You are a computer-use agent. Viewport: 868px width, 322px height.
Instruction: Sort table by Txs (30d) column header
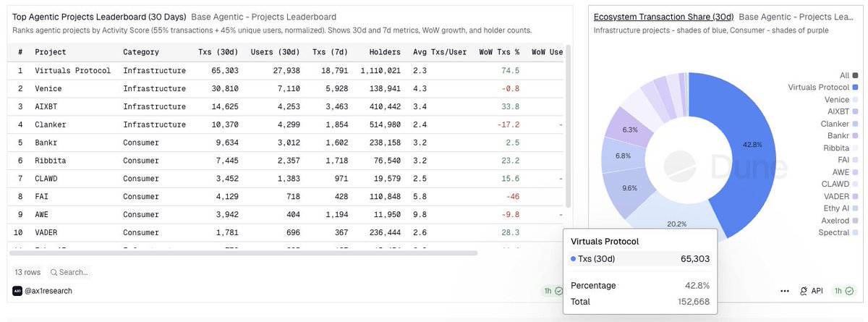[x=218, y=52]
